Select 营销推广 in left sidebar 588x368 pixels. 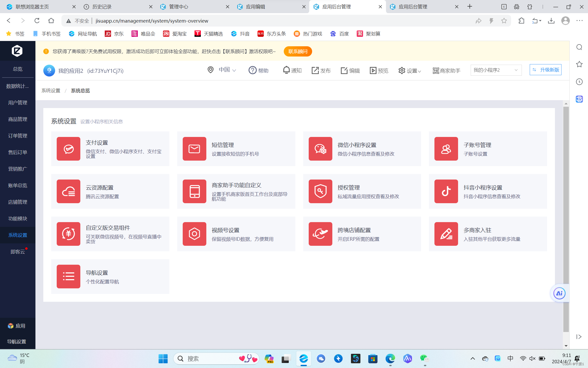(x=18, y=169)
